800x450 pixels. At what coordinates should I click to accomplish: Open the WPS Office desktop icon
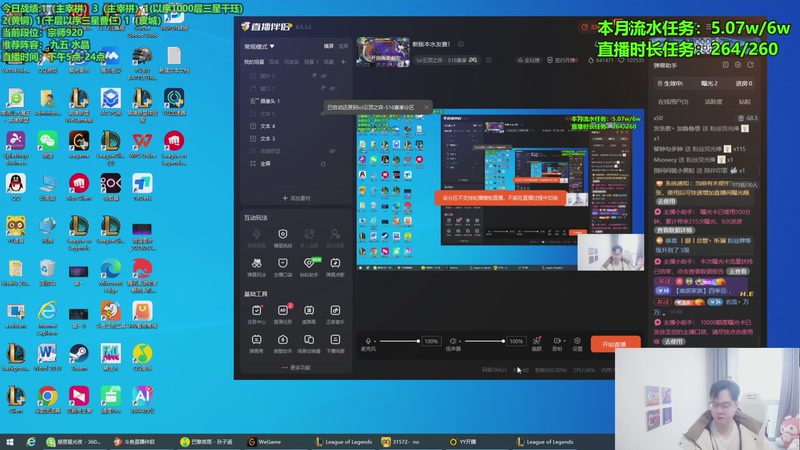(x=142, y=144)
